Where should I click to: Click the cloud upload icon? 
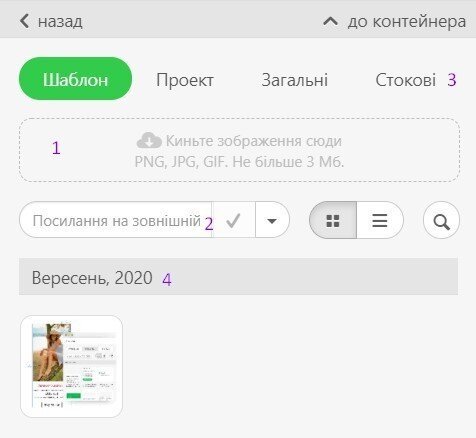(x=149, y=140)
